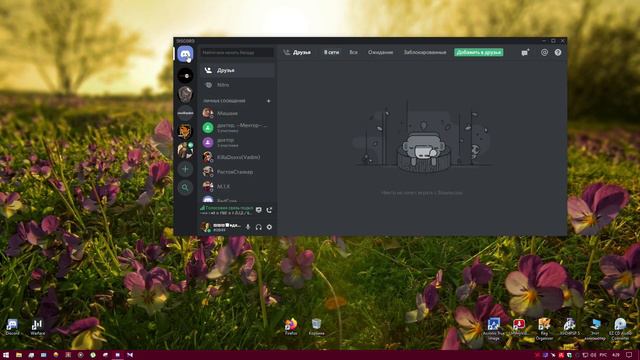
Task: Open the gray stone-face server icon
Action: pos(185,94)
